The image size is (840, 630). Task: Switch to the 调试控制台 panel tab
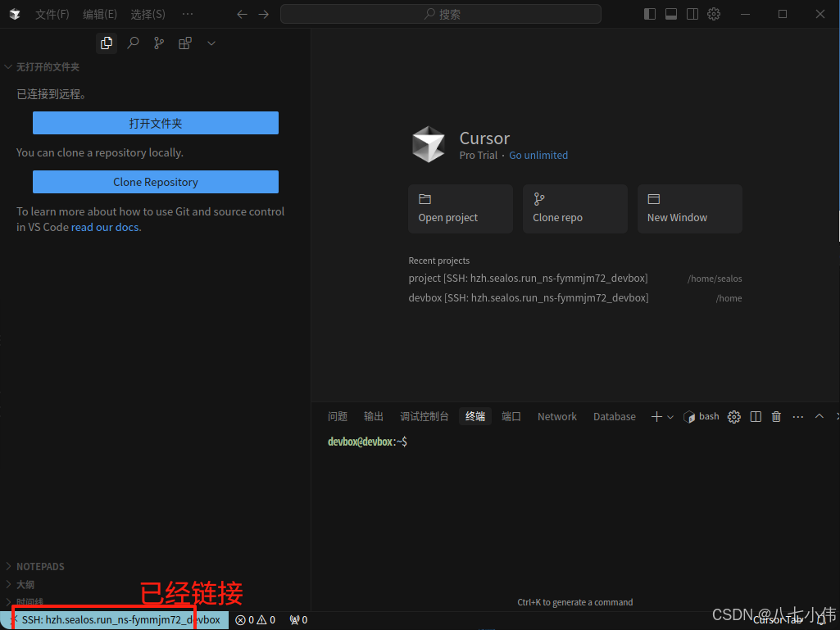pos(425,416)
